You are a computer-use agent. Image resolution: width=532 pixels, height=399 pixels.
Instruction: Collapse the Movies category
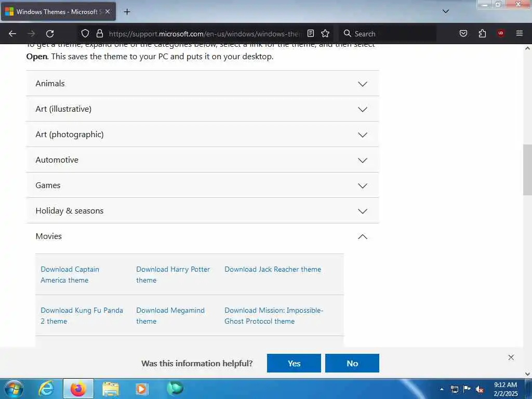pyautogui.click(x=203, y=236)
